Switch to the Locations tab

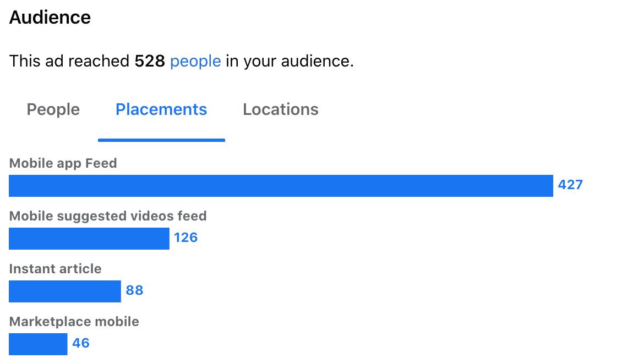281,109
